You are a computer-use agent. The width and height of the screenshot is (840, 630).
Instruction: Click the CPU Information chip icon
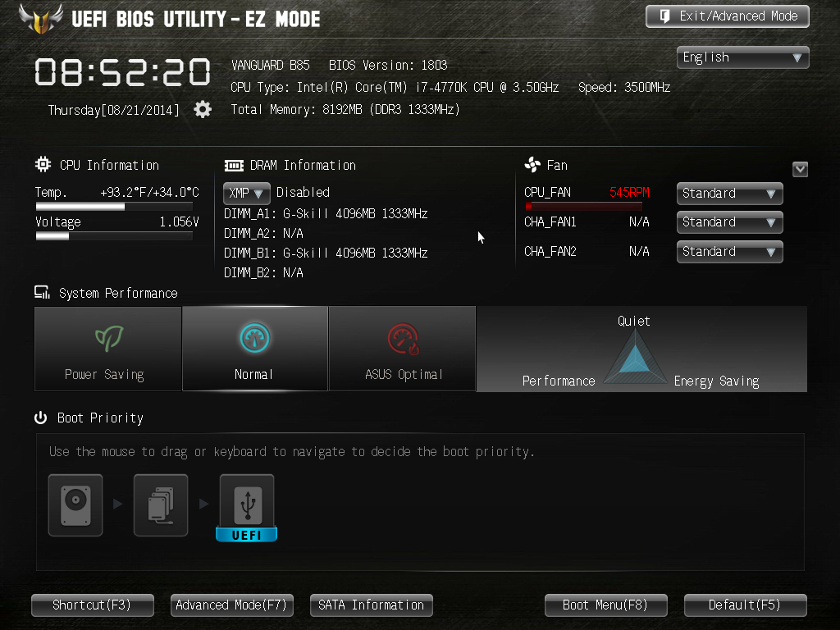(x=43, y=164)
